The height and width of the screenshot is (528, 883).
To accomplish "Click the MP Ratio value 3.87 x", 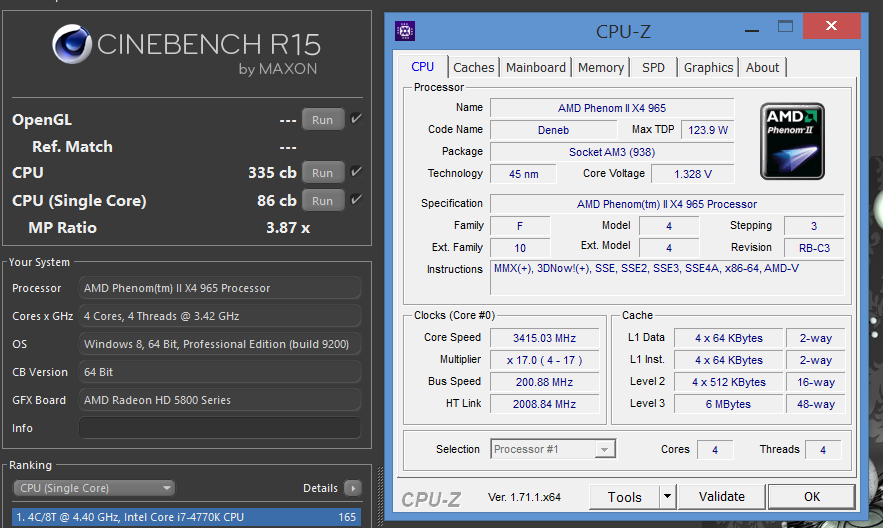I will point(288,227).
